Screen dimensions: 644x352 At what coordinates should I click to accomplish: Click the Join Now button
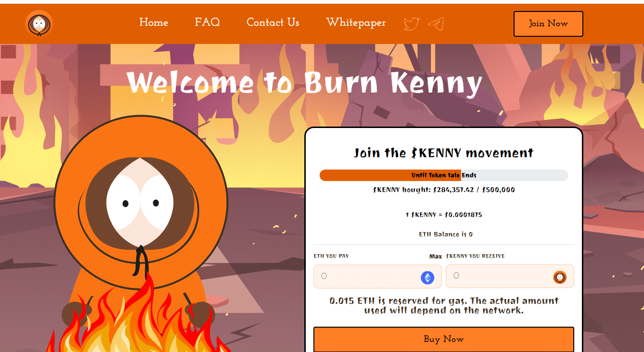[548, 24]
